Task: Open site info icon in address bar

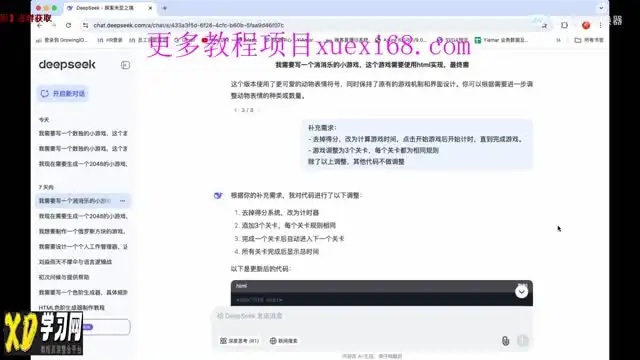Action: [85, 25]
